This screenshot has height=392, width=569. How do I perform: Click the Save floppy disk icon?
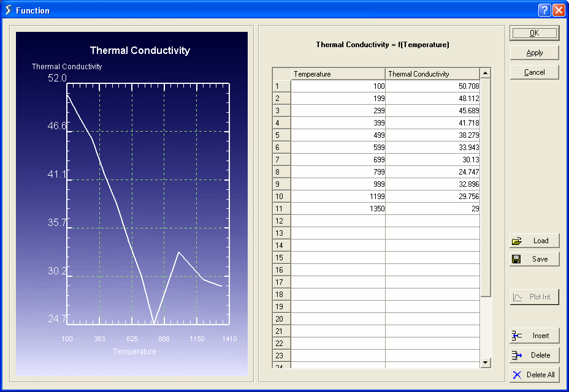click(x=517, y=259)
